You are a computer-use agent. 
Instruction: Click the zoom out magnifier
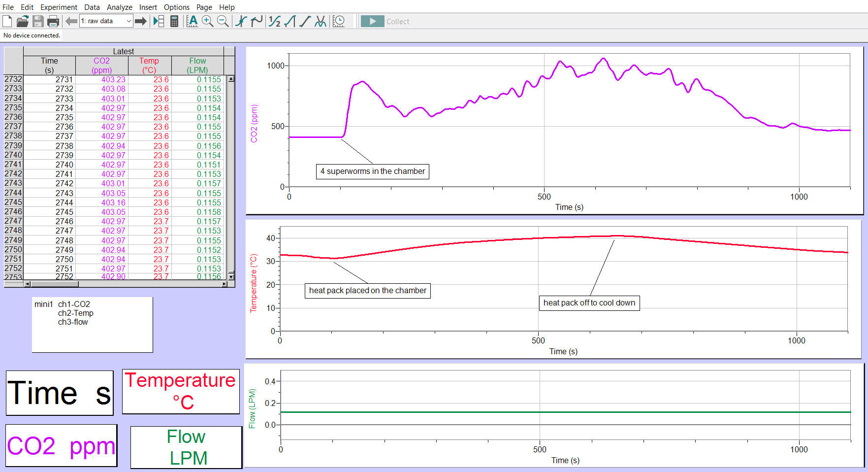pyautogui.click(x=223, y=21)
